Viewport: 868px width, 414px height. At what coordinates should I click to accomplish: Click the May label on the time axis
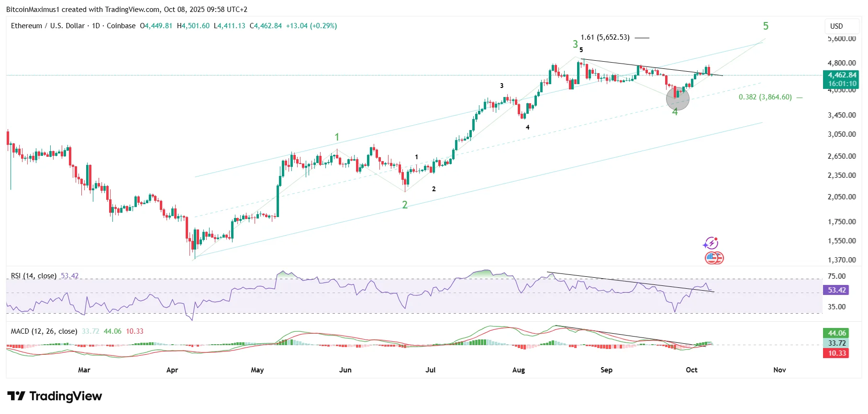pyautogui.click(x=257, y=370)
